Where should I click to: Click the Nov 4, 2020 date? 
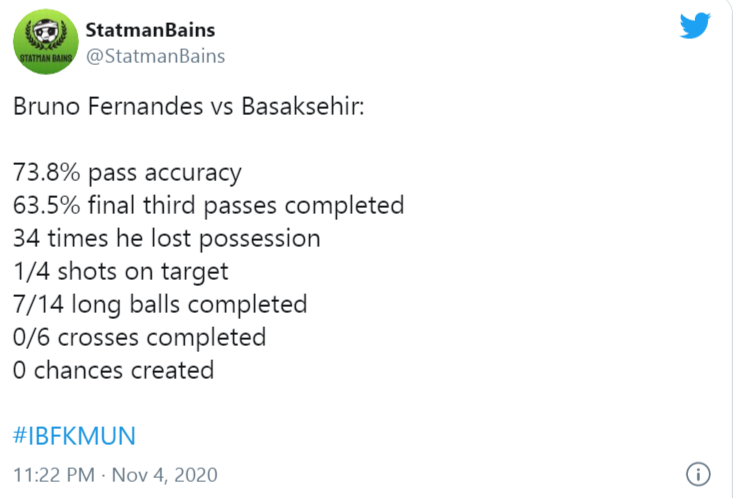pos(162,473)
